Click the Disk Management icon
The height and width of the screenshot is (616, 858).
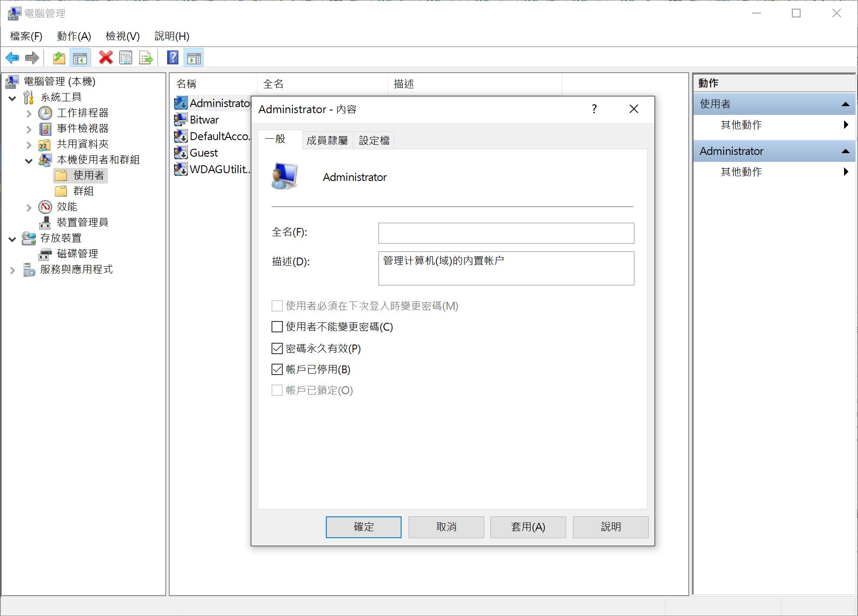coord(45,254)
